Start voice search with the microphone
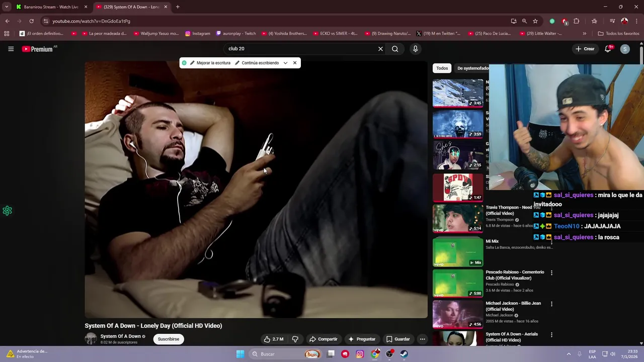 (415, 49)
